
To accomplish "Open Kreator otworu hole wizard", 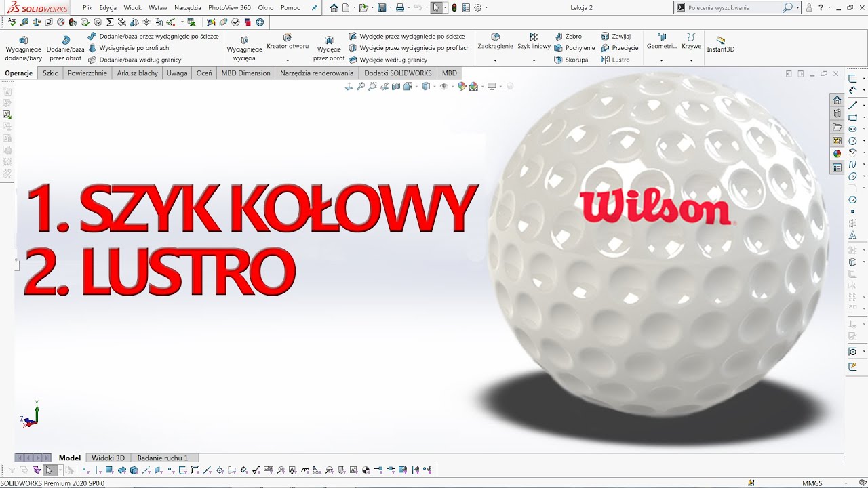I will (x=288, y=42).
